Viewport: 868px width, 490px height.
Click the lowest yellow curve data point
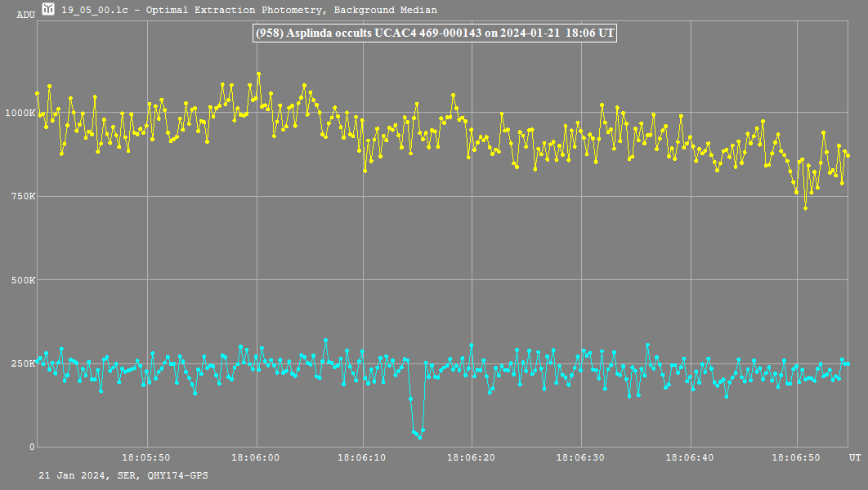point(805,208)
